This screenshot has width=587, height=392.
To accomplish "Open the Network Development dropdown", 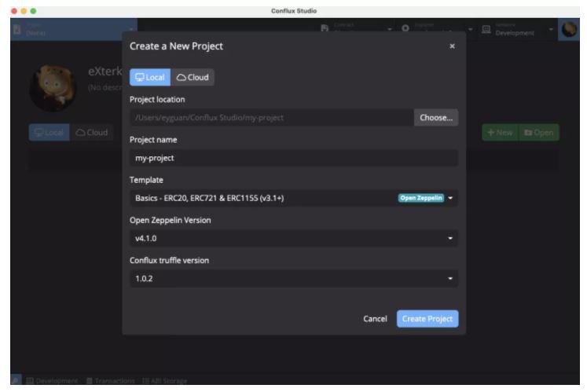I will (517, 29).
